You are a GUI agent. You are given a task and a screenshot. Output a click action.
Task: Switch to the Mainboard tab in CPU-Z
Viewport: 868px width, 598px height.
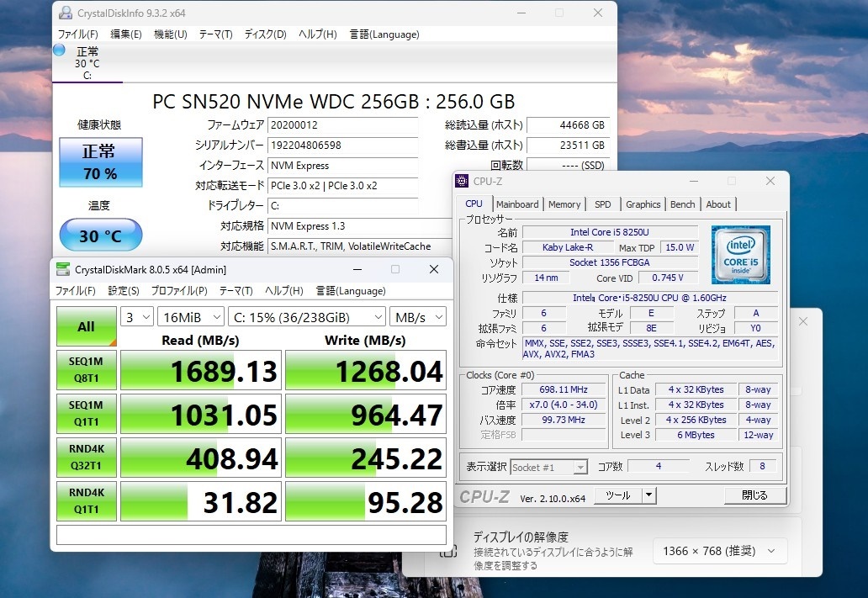pyautogui.click(x=517, y=204)
